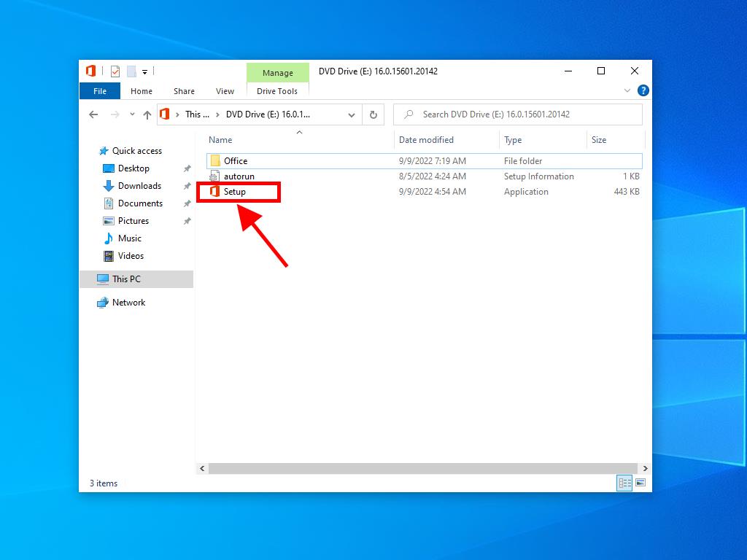Open the Office folder
Screen dimensions: 747x560
point(235,161)
